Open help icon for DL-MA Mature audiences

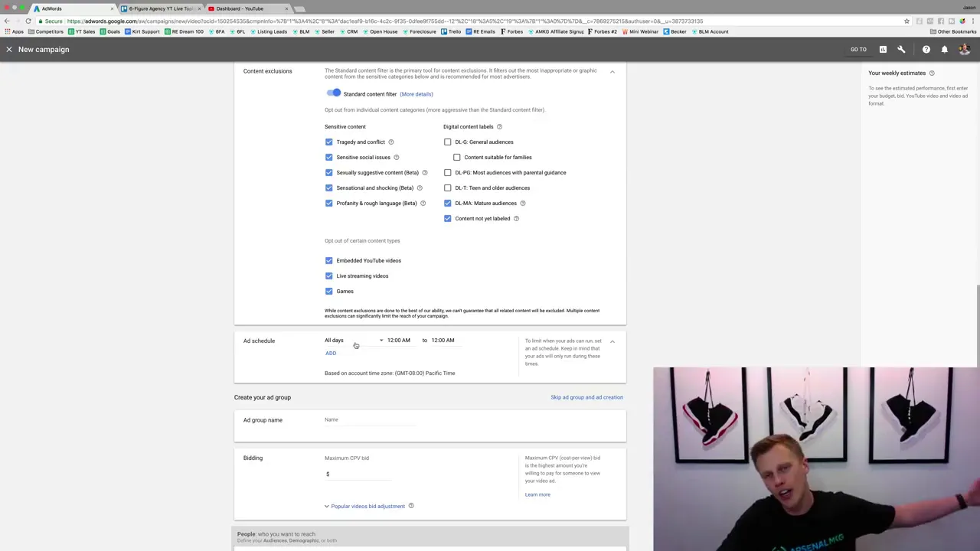click(x=523, y=203)
